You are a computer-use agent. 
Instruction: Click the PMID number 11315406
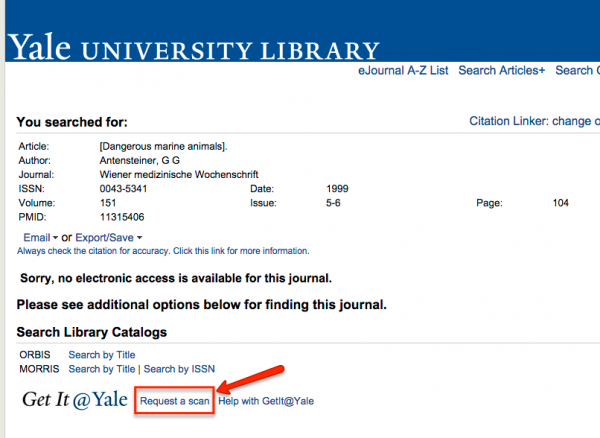(x=122, y=217)
